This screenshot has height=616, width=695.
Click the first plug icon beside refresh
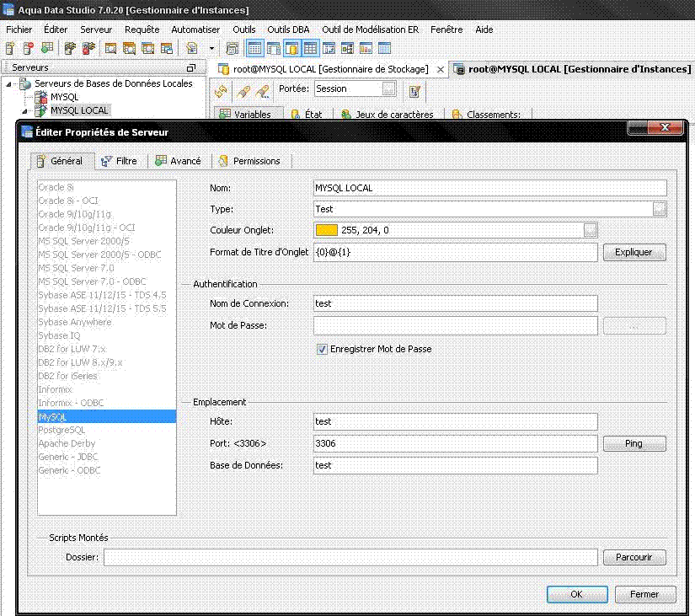point(243,91)
